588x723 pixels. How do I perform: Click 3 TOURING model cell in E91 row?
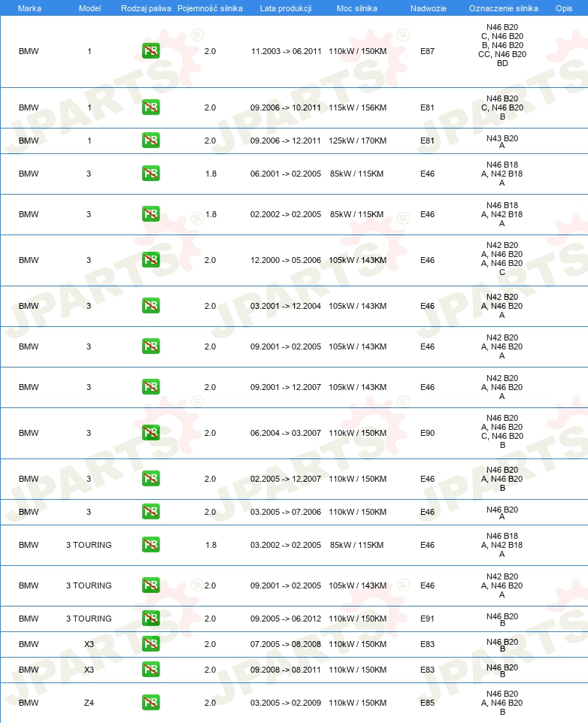tap(89, 619)
